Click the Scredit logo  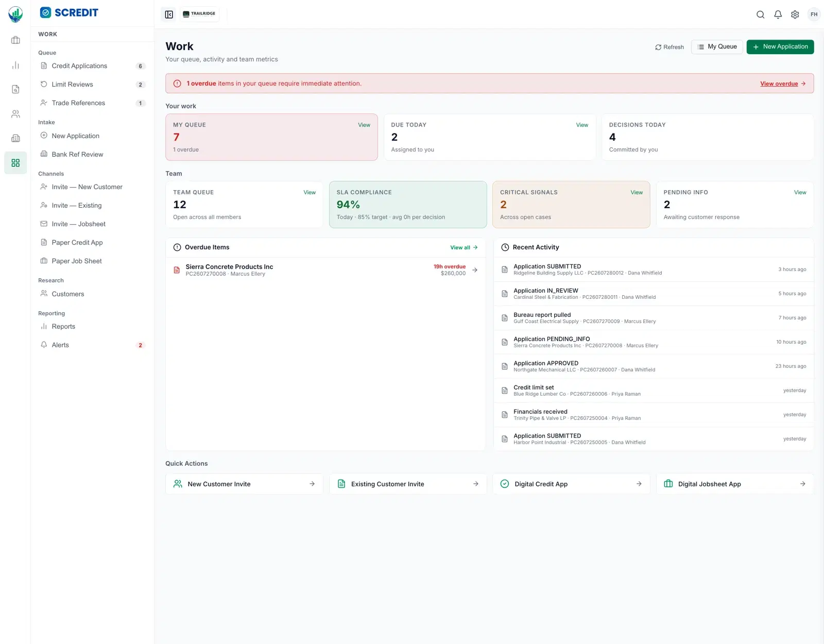tap(69, 12)
